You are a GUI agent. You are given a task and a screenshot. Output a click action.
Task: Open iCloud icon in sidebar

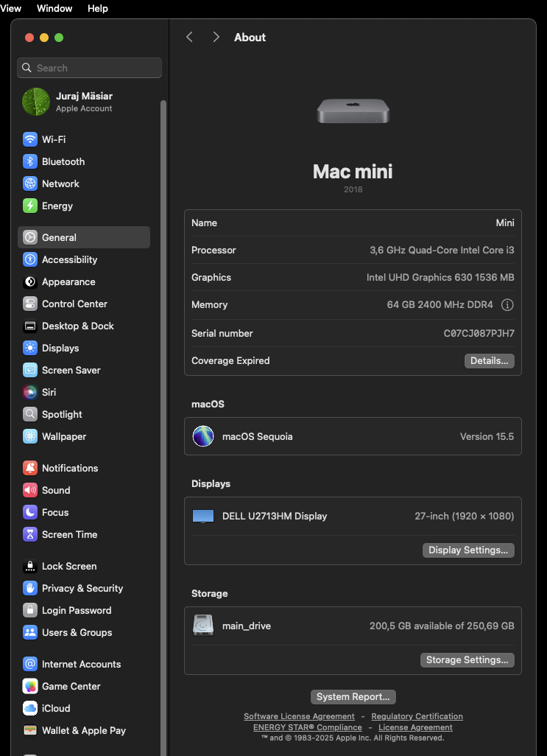pos(30,708)
